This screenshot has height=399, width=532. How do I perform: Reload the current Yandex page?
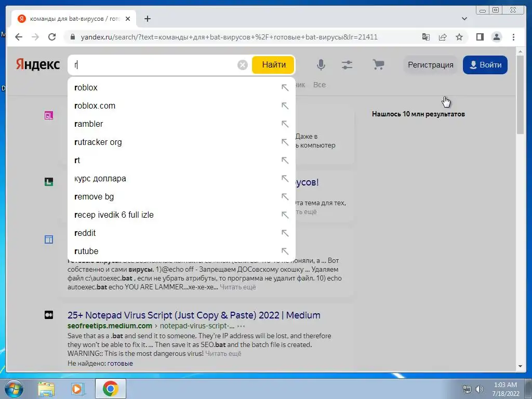[52, 37]
